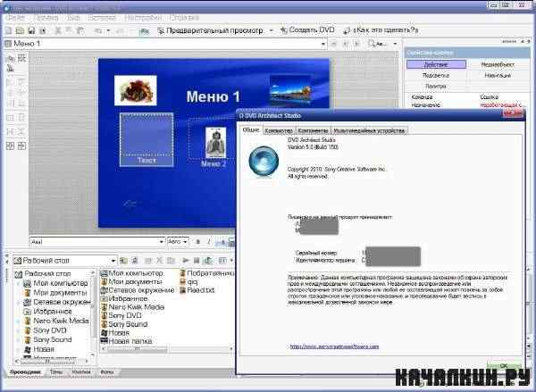Click the explorer stop preview icon
Image resolution: width=536 pixels, height=392 pixels.
pos(197,261)
